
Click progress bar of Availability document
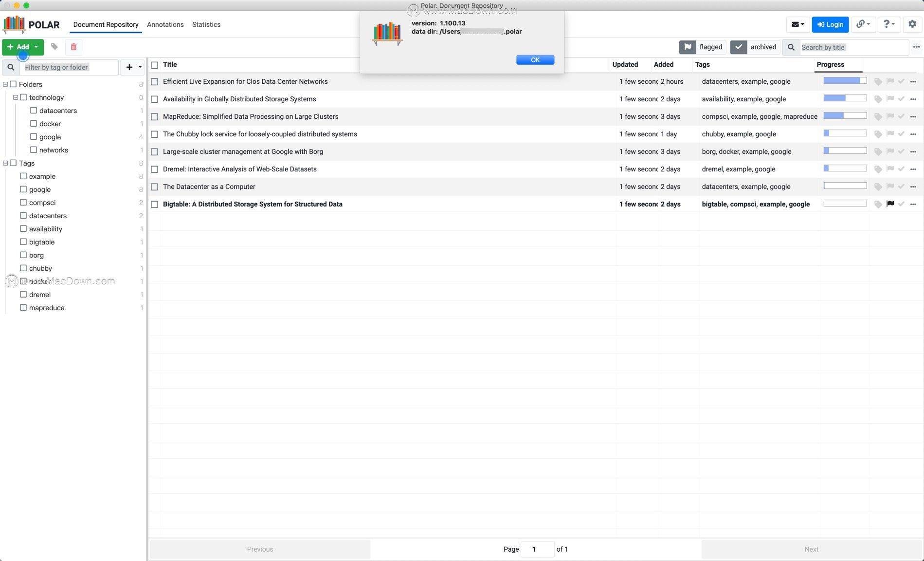coord(845,98)
